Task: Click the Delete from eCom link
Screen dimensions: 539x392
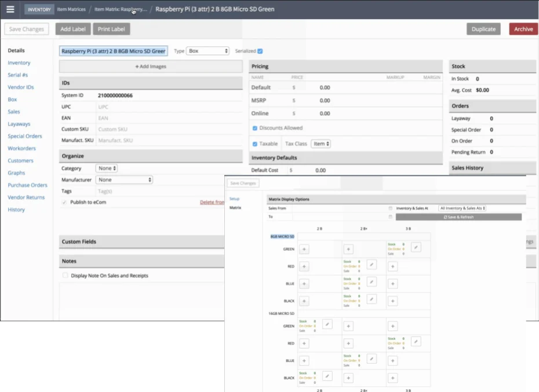Action: click(212, 202)
